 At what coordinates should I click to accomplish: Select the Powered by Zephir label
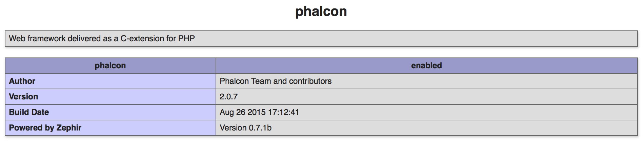pyautogui.click(x=45, y=128)
